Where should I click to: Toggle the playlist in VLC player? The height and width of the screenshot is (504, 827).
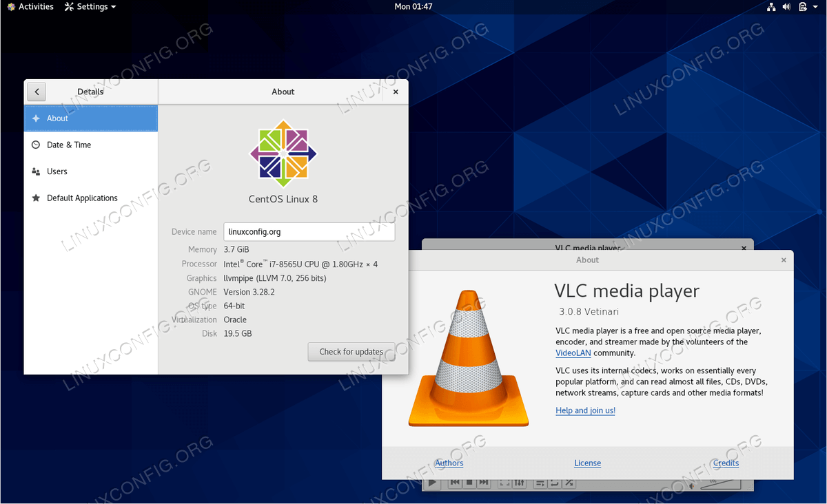click(541, 483)
